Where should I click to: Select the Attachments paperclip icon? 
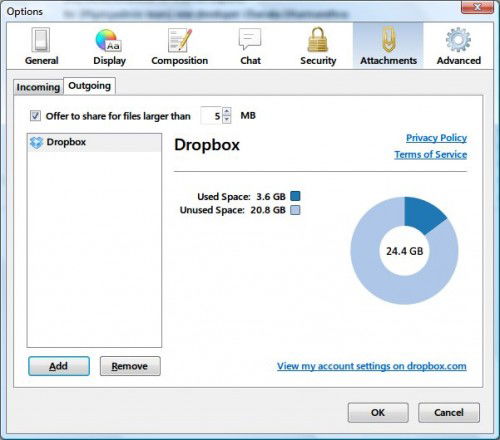coord(388,39)
